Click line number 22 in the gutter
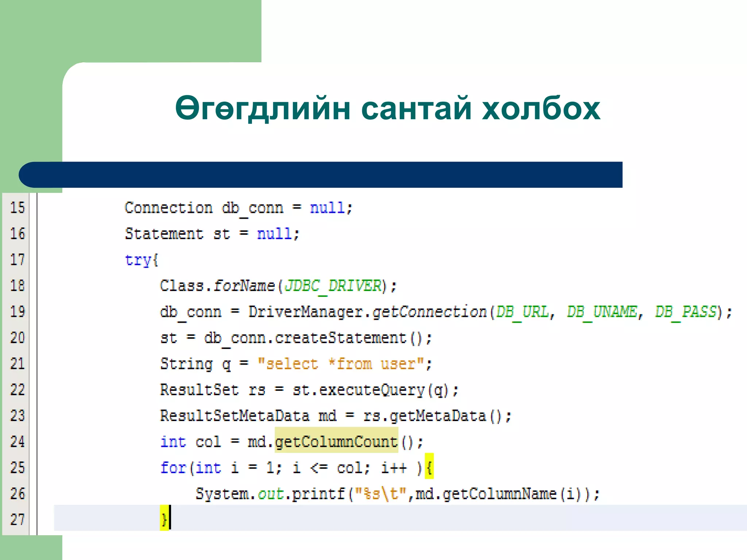747x560 pixels. (x=18, y=390)
